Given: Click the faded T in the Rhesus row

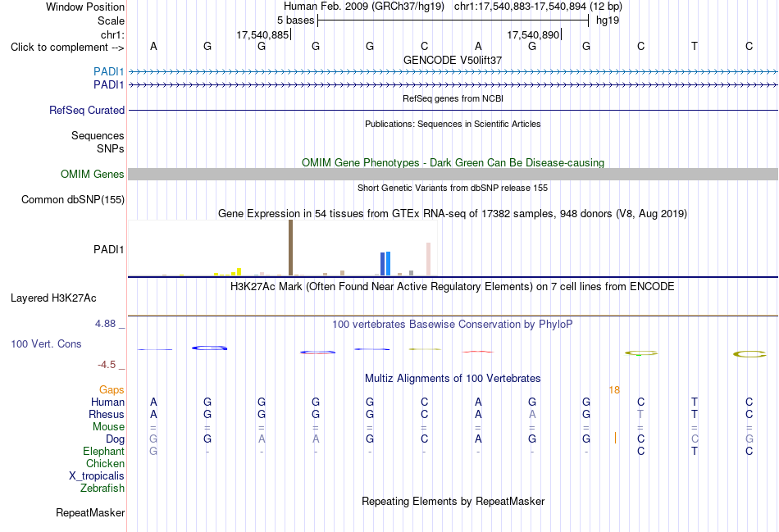Looking at the screenshot, I should click(x=640, y=414).
